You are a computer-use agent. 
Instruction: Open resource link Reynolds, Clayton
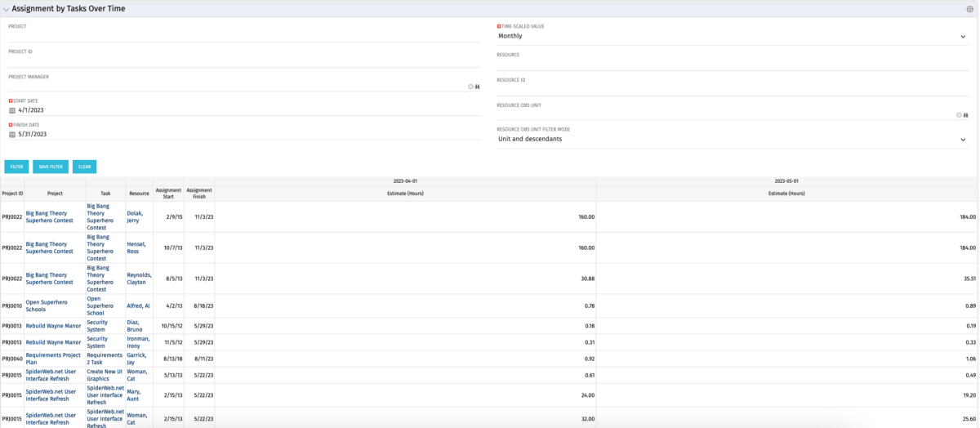(x=139, y=279)
